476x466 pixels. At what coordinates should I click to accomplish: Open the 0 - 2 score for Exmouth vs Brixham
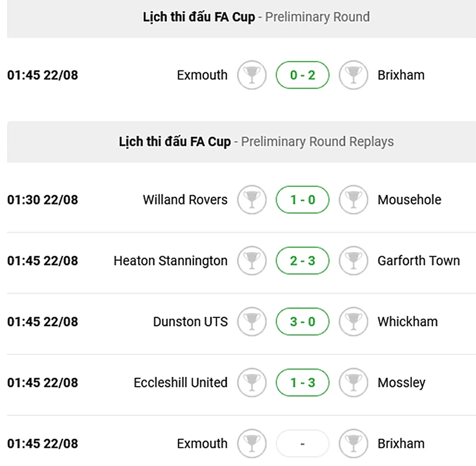303,75
